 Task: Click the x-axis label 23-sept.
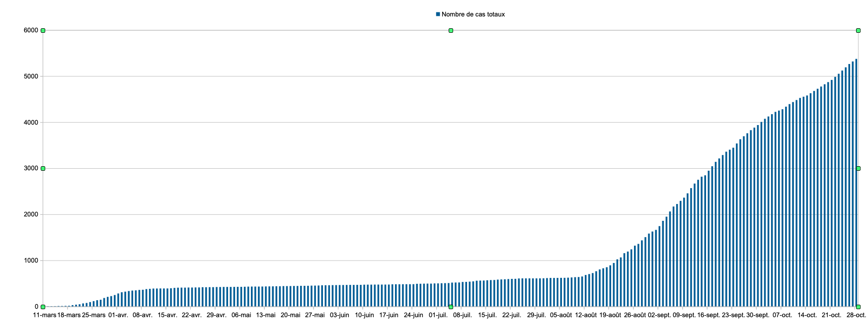(733, 315)
